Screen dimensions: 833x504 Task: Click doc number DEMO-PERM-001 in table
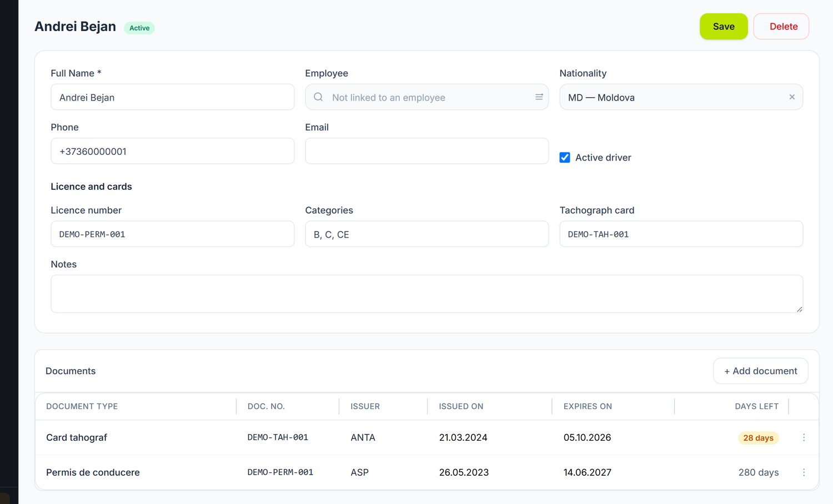tap(280, 472)
